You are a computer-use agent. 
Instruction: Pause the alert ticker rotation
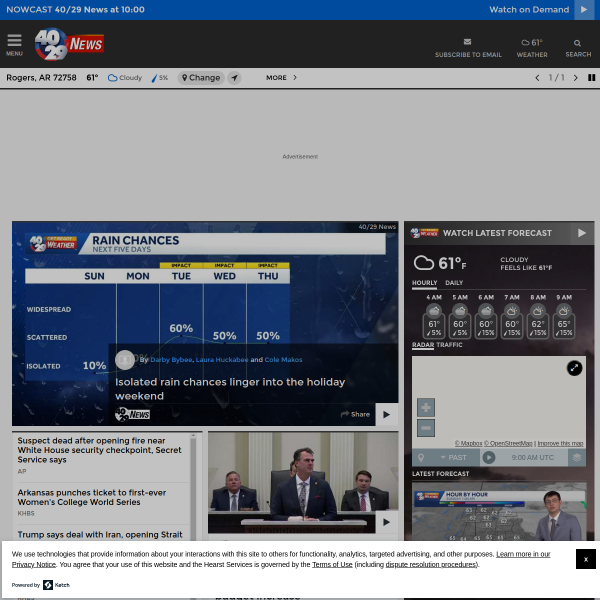592,78
